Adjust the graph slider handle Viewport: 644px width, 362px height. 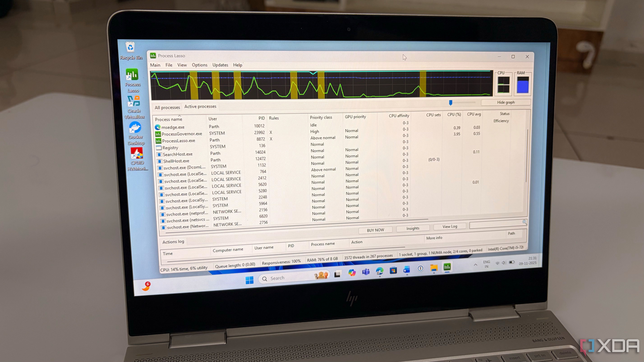click(451, 103)
